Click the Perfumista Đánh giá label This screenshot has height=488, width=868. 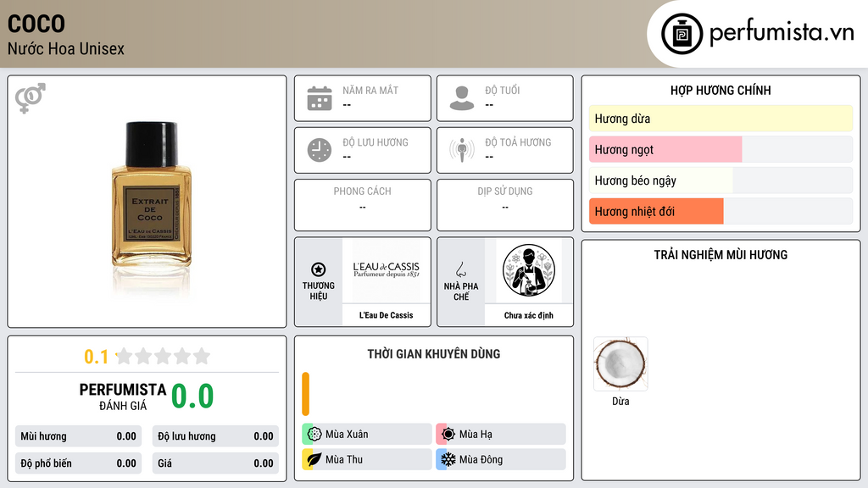[x=122, y=396]
